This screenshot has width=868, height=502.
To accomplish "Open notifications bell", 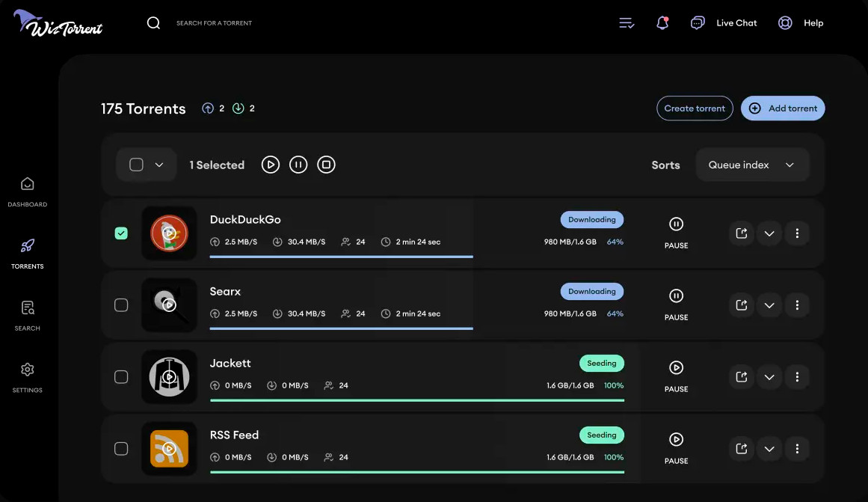I will point(662,22).
